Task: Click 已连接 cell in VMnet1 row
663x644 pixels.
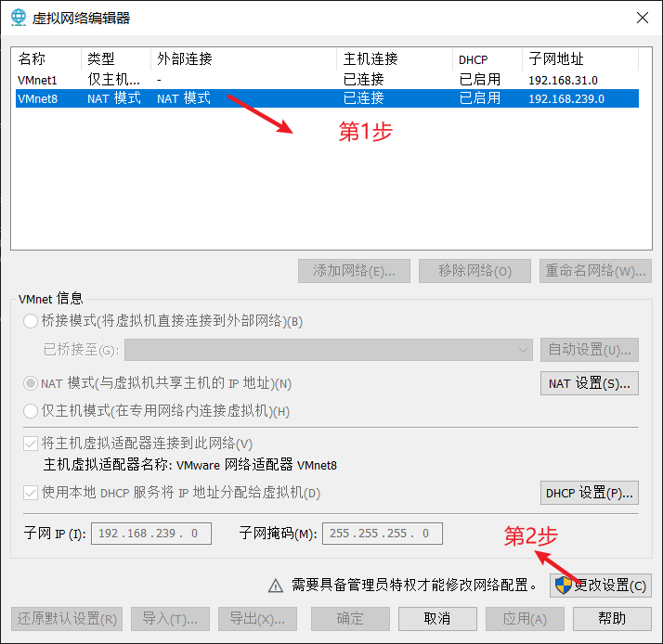Action: [363, 80]
